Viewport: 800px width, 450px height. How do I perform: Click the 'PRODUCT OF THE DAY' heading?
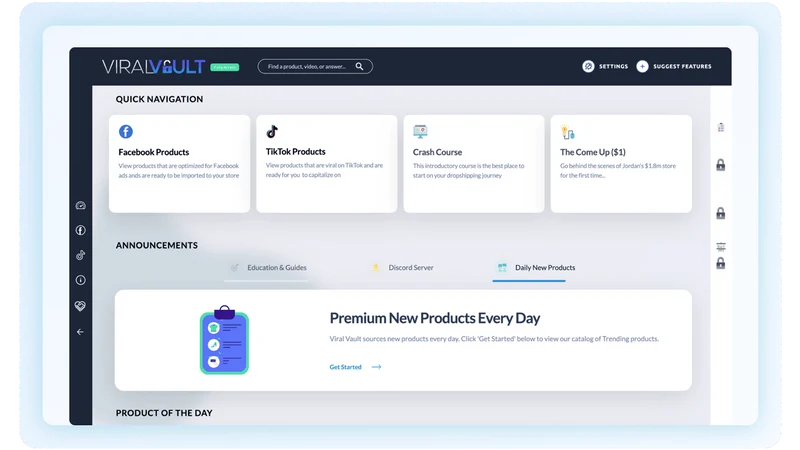pyautogui.click(x=164, y=413)
